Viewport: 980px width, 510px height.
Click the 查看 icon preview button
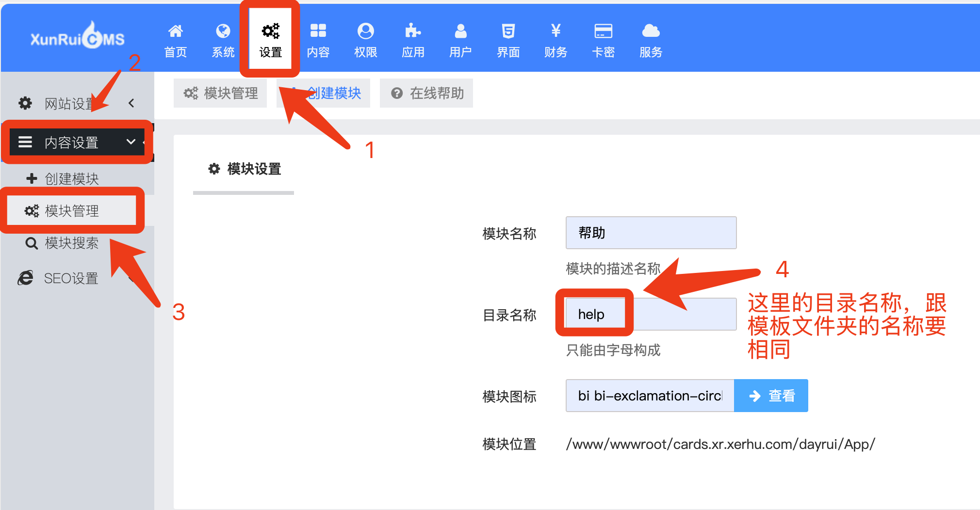tap(771, 396)
